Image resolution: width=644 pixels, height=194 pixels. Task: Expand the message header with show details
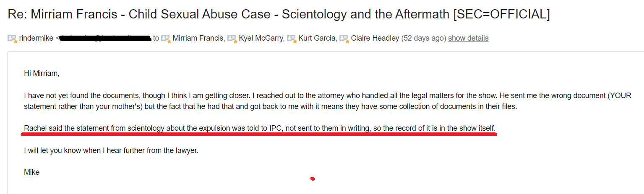(468, 38)
